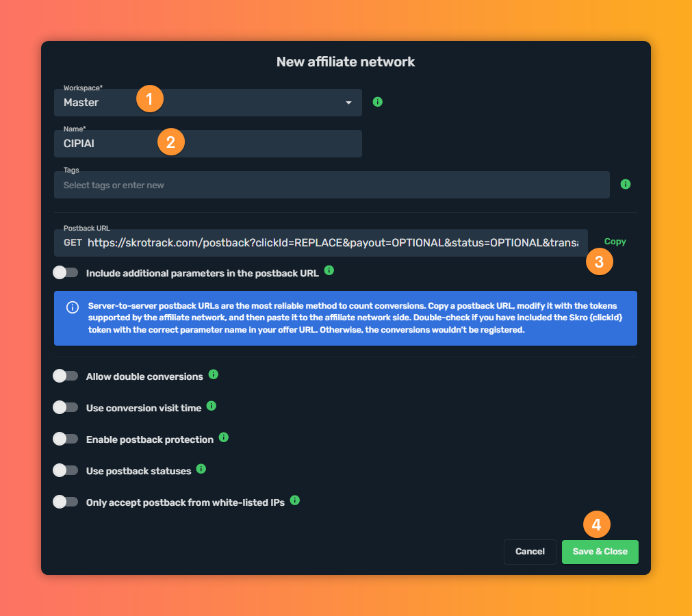Enable Allow double conversions toggle
This screenshot has width=692, height=616.
pyautogui.click(x=65, y=376)
